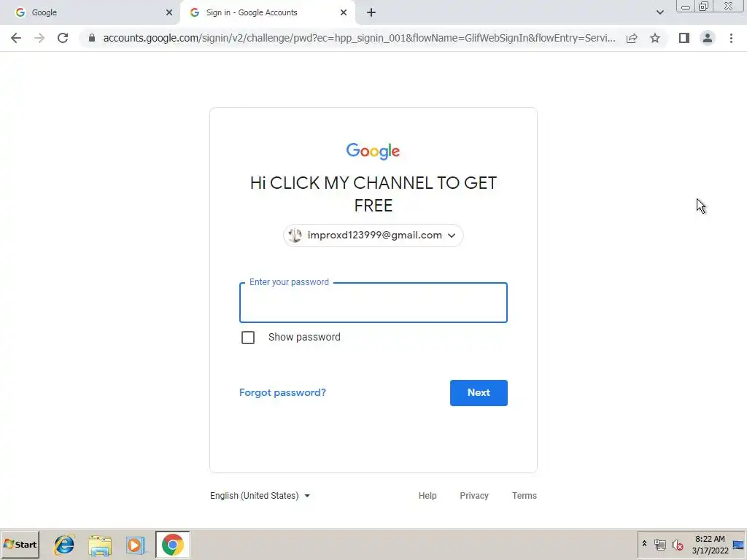
Task: Open the Chrome profile avatar menu
Action: pyautogui.click(x=708, y=38)
